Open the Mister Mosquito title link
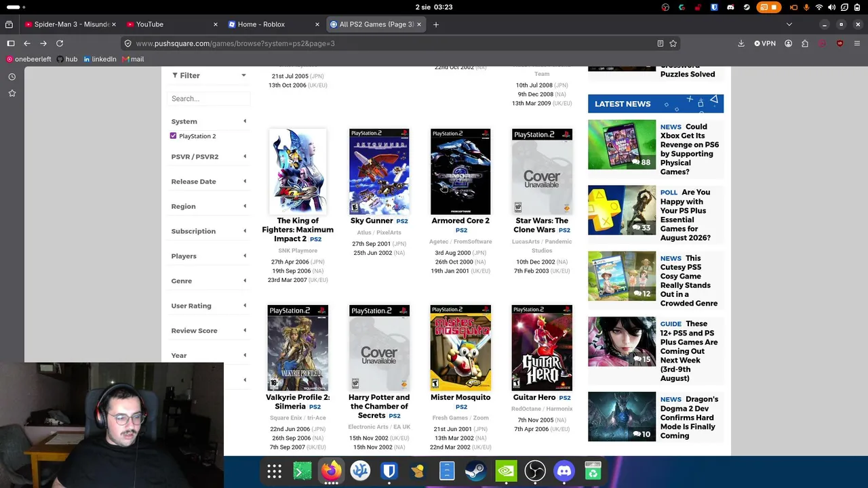 click(x=460, y=398)
